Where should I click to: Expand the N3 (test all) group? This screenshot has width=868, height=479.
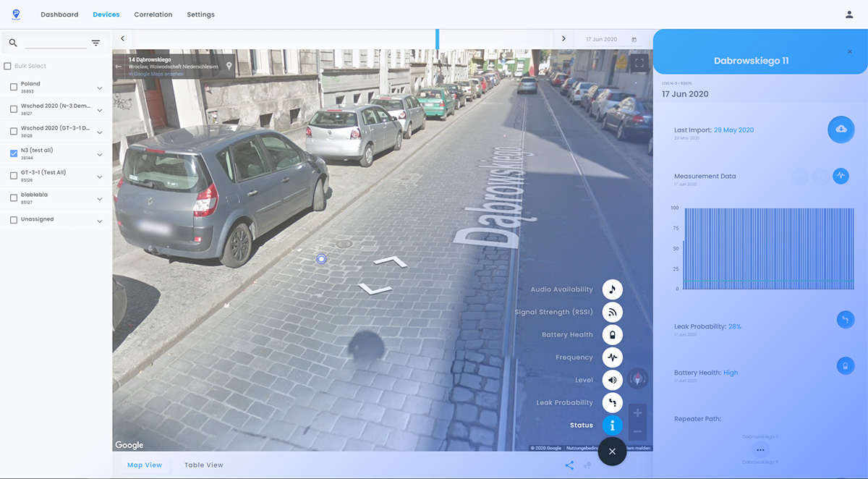click(x=100, y=154)
